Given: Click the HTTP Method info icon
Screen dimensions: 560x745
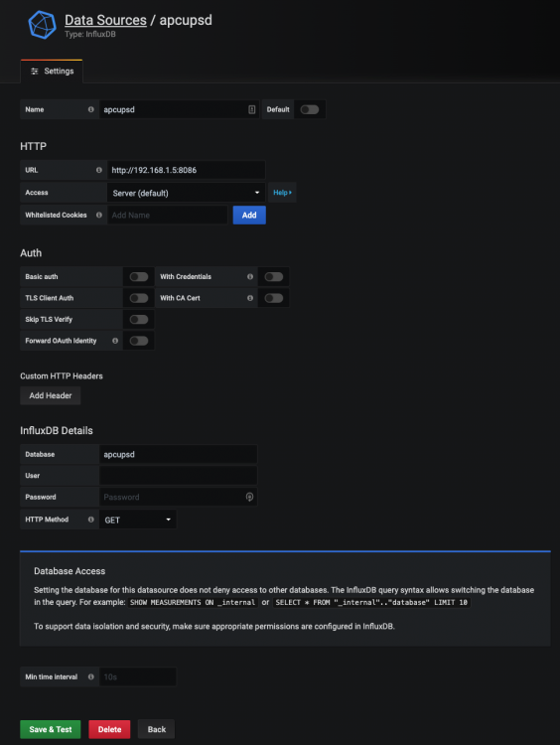Looking at the screenshot, I should click(x=90, y=520).
